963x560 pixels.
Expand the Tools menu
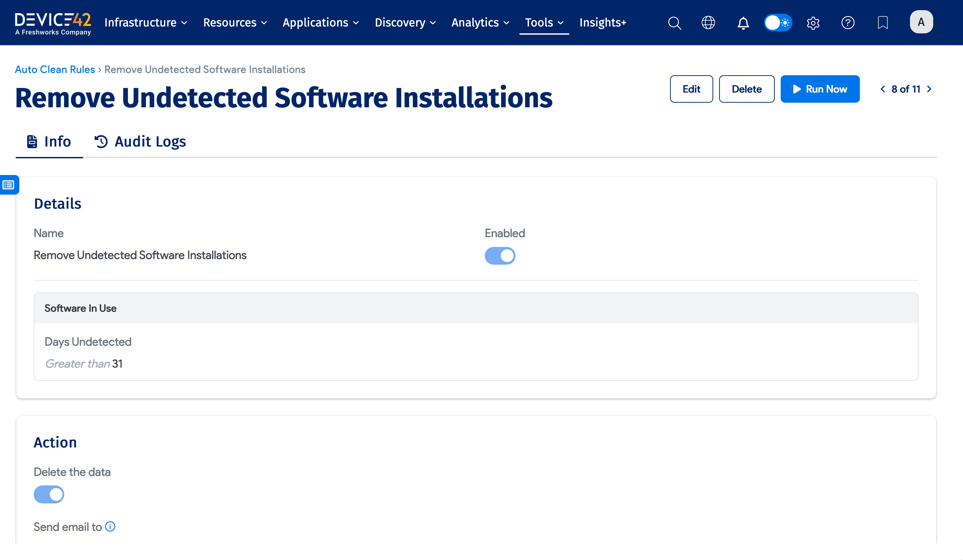click(x=544, y=23)
